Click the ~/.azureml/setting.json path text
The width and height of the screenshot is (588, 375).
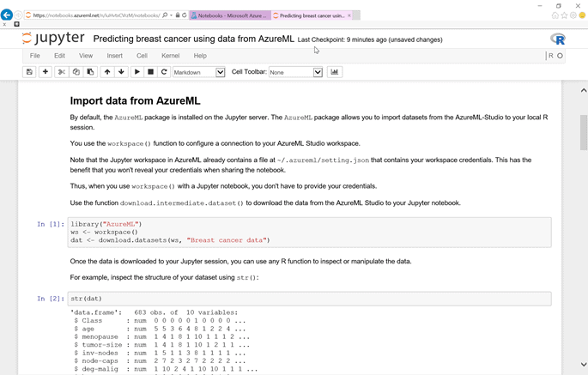point(323,160)
